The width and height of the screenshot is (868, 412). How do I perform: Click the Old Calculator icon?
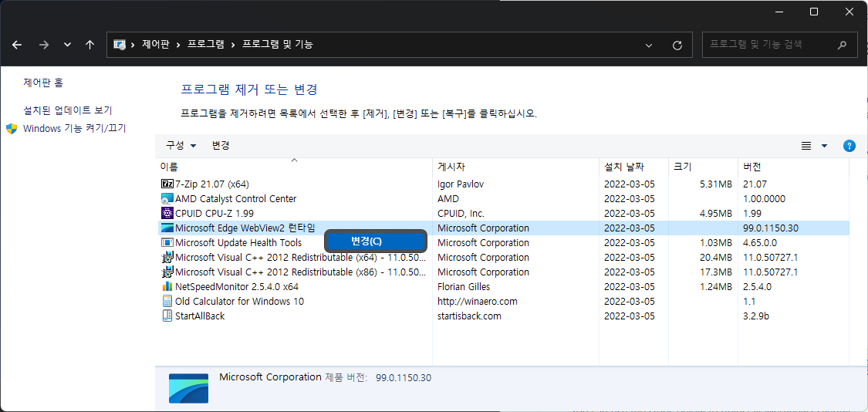pos(167,301)
